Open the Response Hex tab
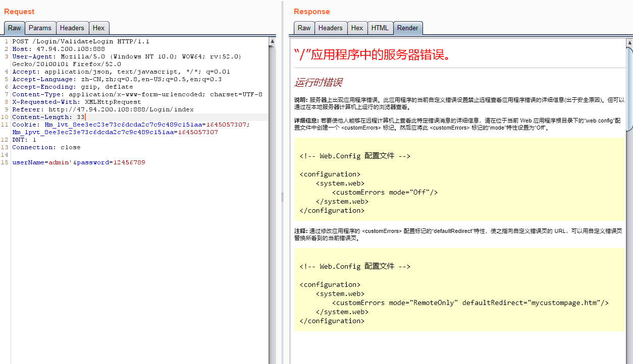 pyautogui.click(x=357, y=28)
